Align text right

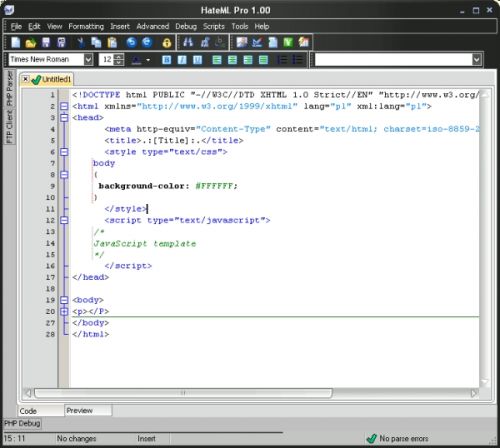[248, 60]
